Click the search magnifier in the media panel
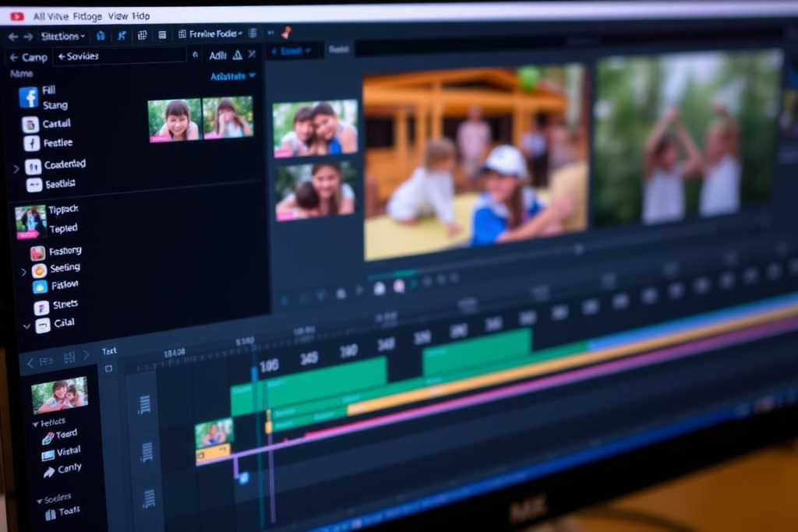The width and height of the screenshot is (798, 532). [196, 55]
